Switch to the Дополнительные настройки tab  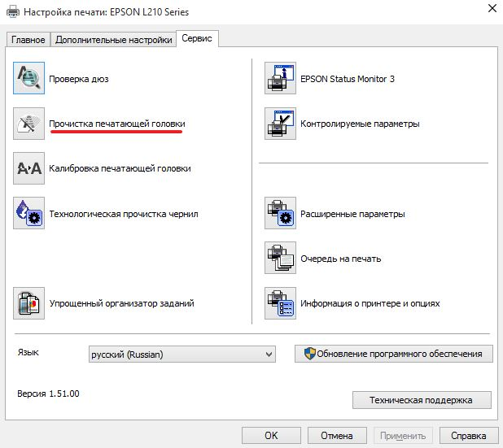[113, 40]
